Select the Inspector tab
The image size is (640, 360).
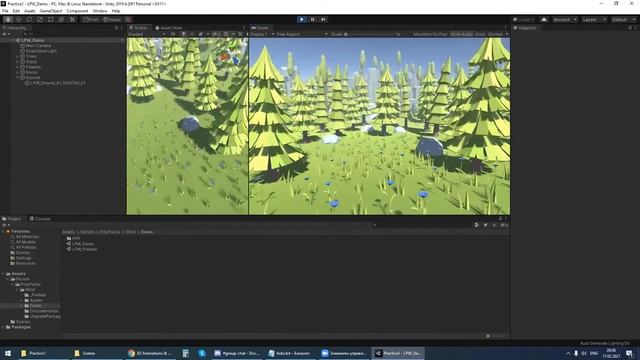tap(525, 28)
